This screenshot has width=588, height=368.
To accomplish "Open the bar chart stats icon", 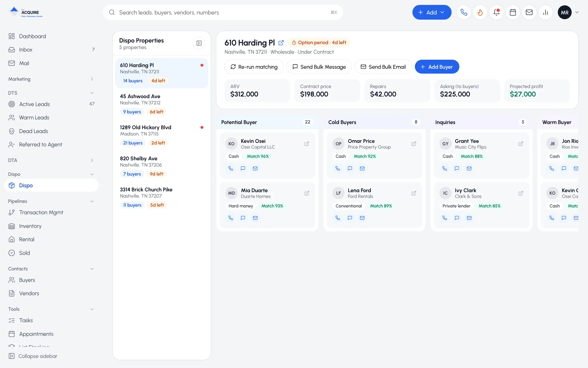I will [545, 12].
